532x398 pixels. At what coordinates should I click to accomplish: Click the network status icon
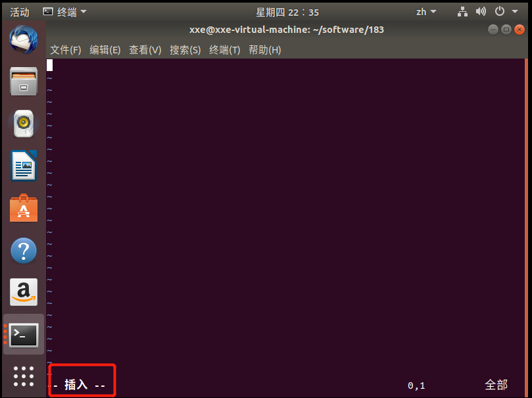click(462, 12)
